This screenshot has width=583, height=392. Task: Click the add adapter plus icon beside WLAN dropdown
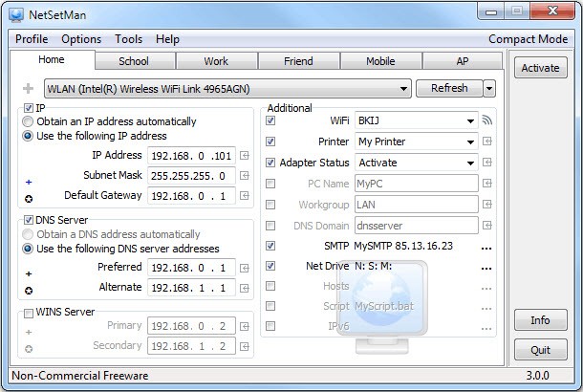pos(28,89)
